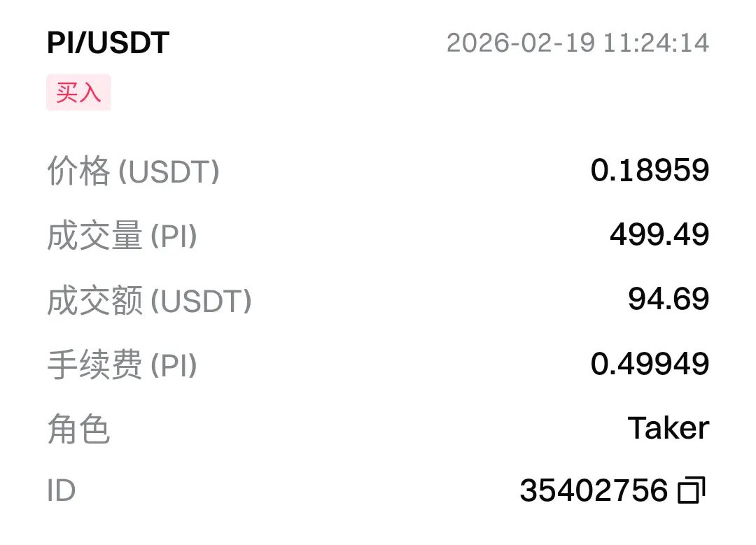Copy the trade ID with the copy icon
This screenshot has width=756, height=545.
[692, 490]
